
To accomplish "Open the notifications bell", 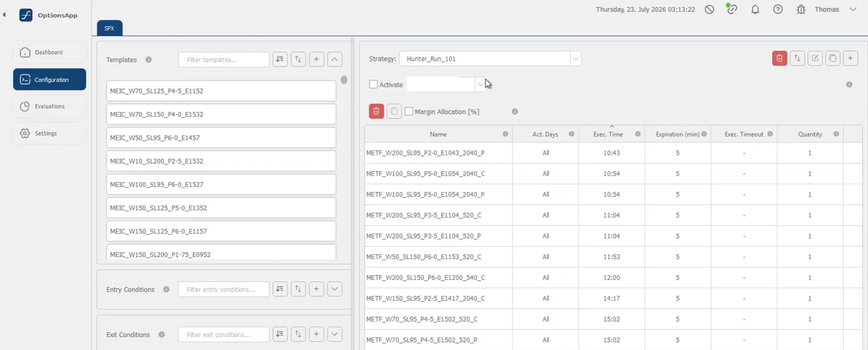I will 755,10.
